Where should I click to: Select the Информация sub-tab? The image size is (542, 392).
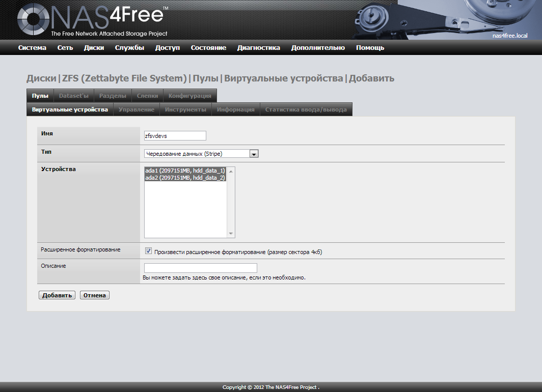pyautogui.click(x=236, y=109)
